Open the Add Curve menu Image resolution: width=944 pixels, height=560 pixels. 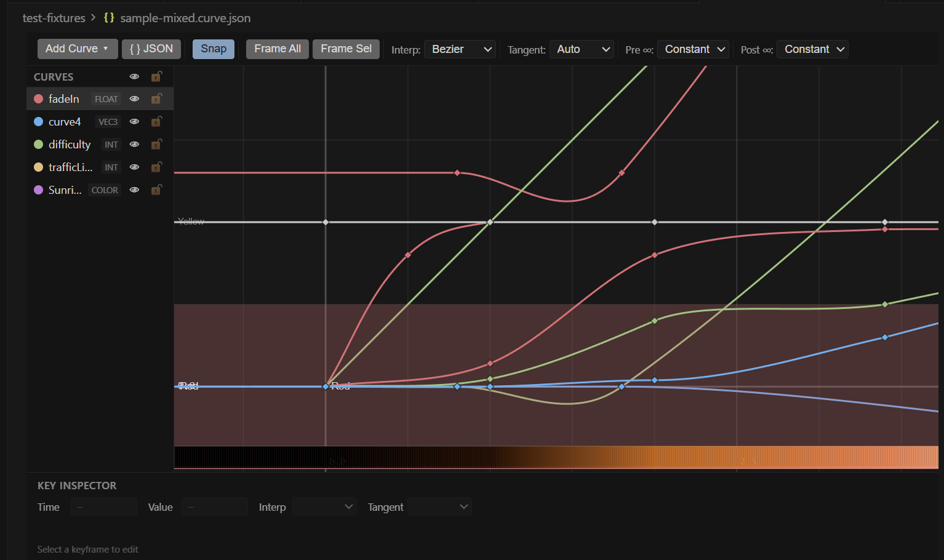pos(77,49)
